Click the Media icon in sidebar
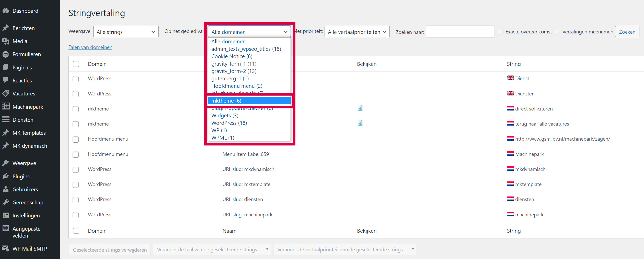 6,41
